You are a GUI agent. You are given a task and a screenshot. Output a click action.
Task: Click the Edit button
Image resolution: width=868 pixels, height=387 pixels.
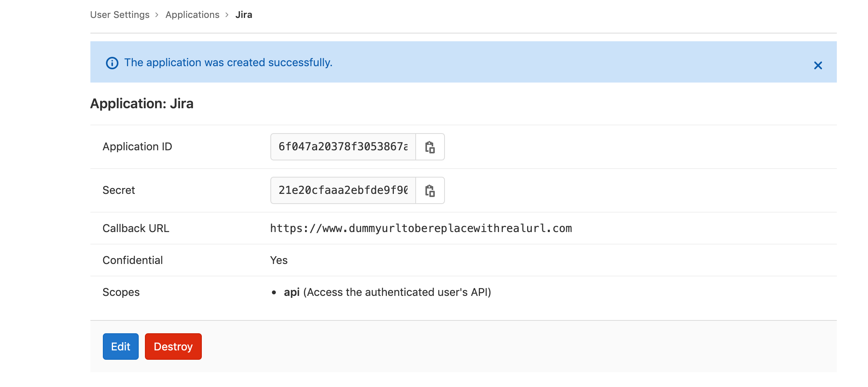[x=120, y=347]
